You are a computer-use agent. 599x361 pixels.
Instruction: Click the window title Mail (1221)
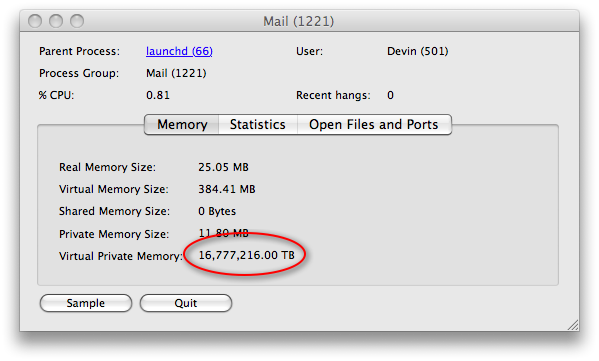point(298,21)
